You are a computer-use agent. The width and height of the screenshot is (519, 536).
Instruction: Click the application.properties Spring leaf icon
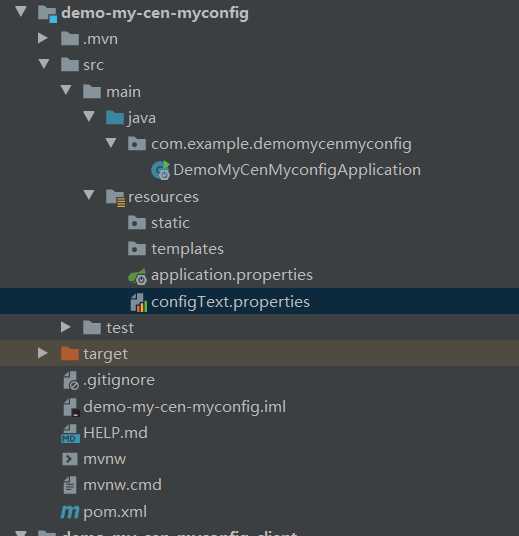[x=137, y=276]
